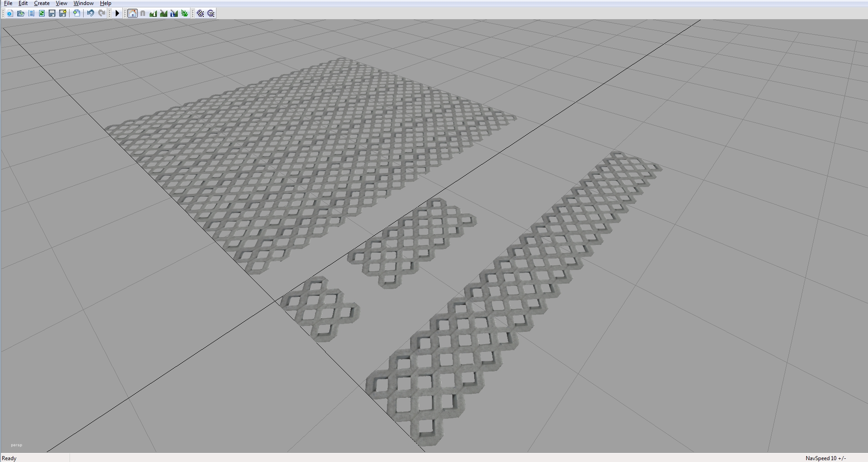Click the 'persp' viewport camera label
Image resolution: width=868 pixels, height=462 pixels.
pos(16,445)
